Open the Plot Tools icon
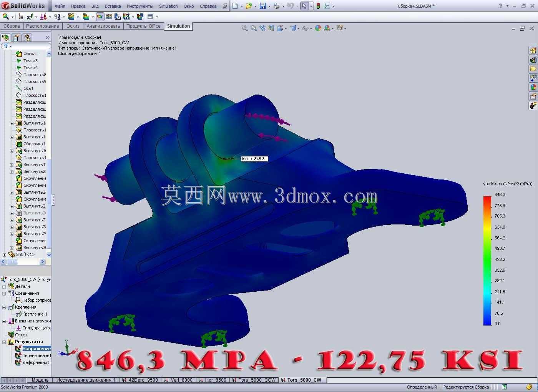The width and height of the screenshot is (538, 392). point(126,17)
